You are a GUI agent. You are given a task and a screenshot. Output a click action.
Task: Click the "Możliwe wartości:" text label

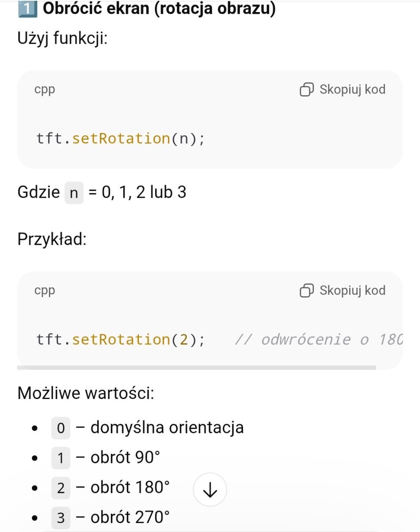(86, 393)
